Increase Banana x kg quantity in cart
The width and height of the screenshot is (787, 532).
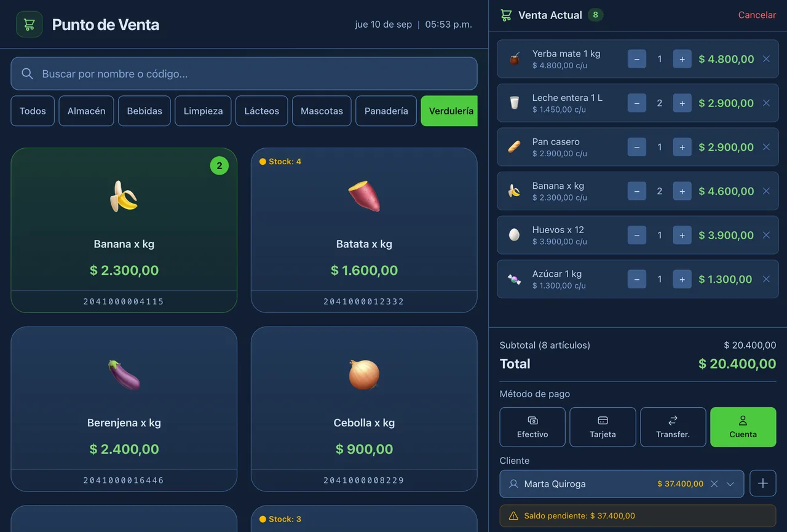682,191
